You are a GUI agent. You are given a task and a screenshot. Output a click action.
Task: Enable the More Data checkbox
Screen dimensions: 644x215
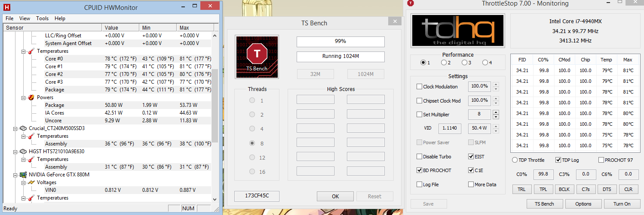[471, 185]
